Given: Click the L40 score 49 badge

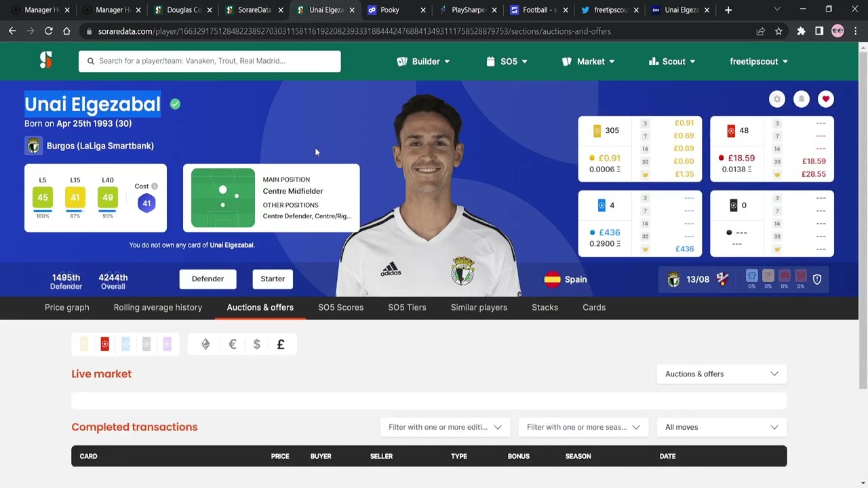Looking at the screenshot, I should point(108,198).
